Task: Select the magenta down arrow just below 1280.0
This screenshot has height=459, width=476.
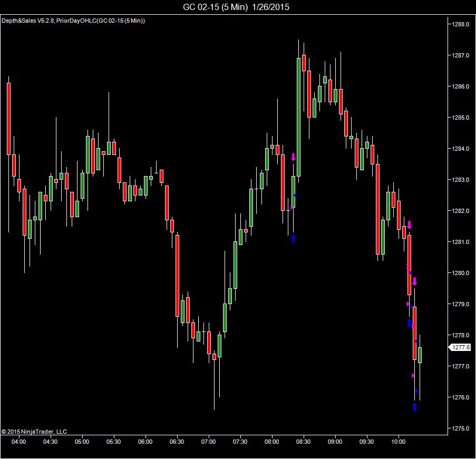Action: [415, 281]
